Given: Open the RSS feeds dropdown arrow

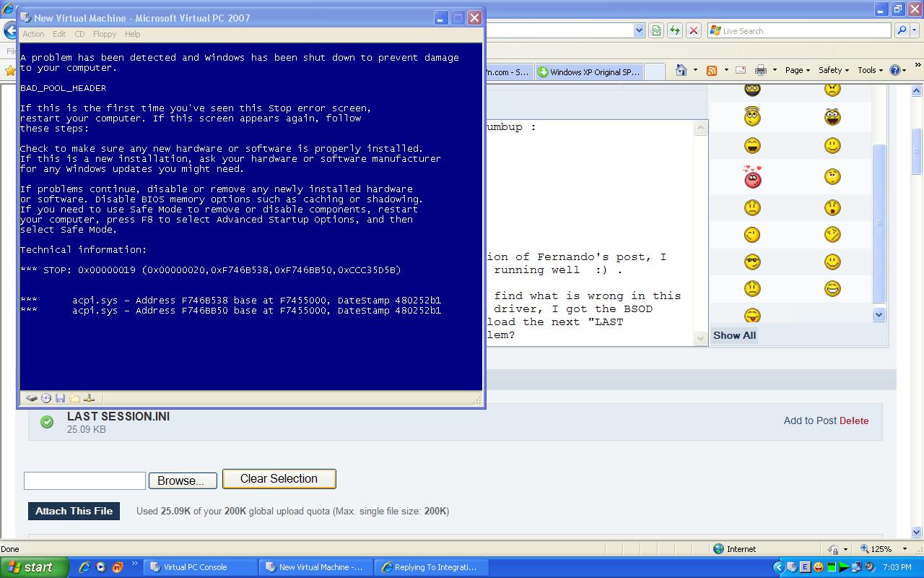Looking at the screenshot, I should [725, 70].
